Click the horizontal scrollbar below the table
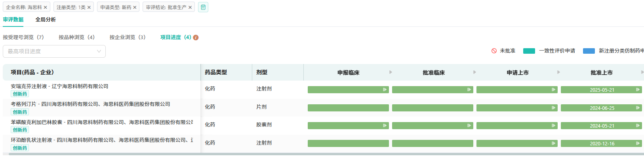The width and height of the screenshot is (644, 160). coord(325,154)
